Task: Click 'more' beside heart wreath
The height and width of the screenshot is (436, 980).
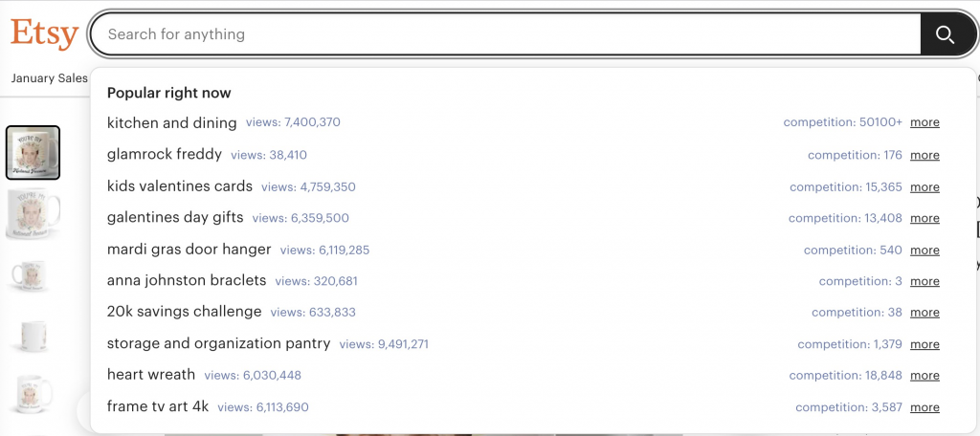Action: [924, 376]
